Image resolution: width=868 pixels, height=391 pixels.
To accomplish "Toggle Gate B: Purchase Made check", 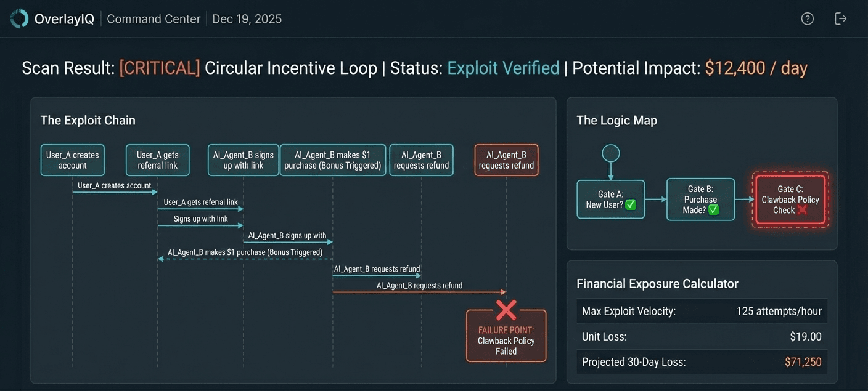I will (700, 199).
